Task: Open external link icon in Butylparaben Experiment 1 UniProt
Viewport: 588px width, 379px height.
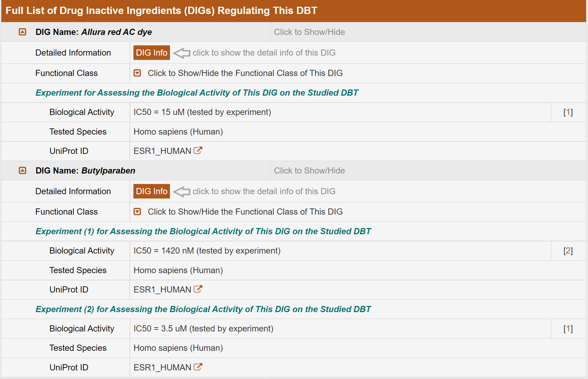Action: (x=198, y=289)
